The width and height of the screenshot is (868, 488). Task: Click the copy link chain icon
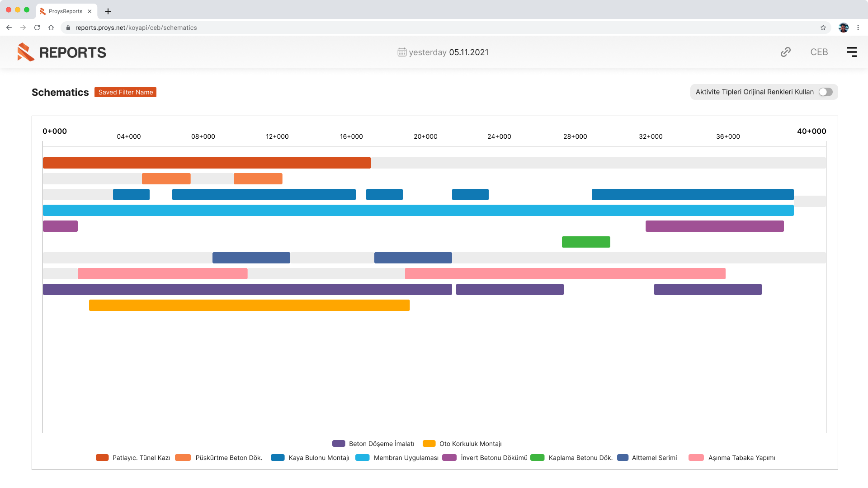click(785, 52)
